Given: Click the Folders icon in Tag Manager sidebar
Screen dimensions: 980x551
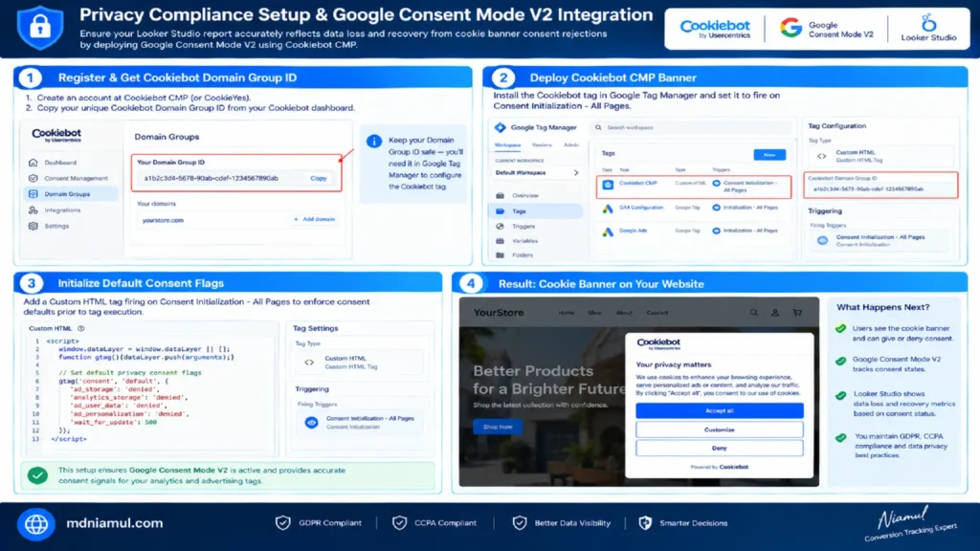Looking at the screenshot, I should pyautogui.click(x=500, y=254).
